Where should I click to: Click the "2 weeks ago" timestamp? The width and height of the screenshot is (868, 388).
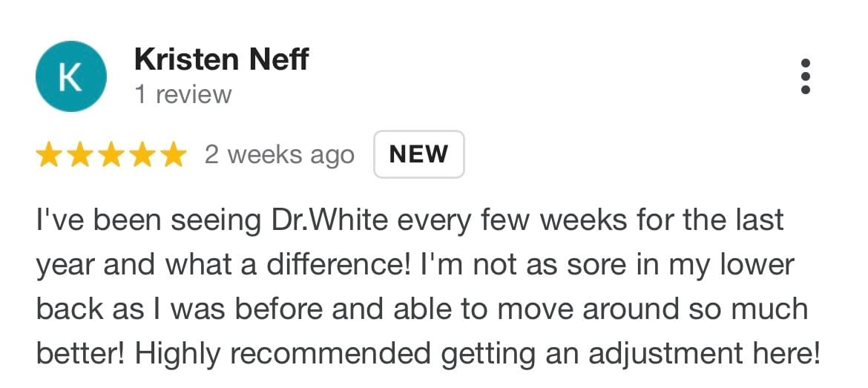click(x=280, y=155)
